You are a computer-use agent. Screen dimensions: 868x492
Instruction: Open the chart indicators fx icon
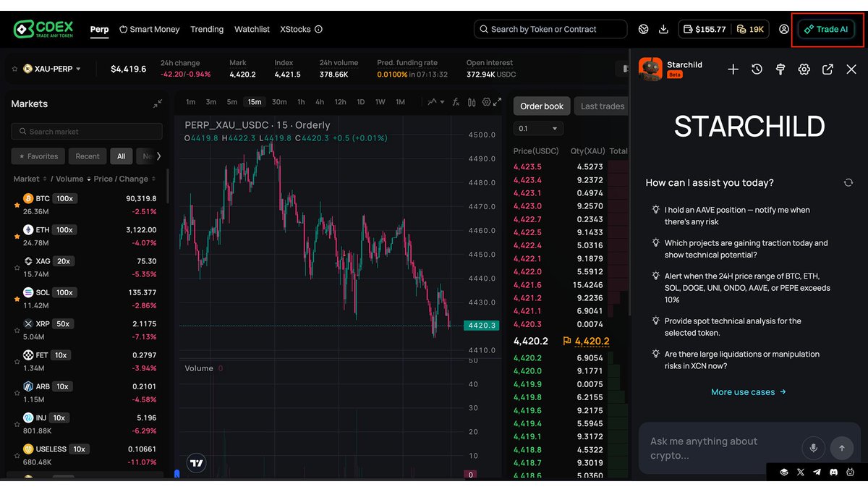click(456, 102)
